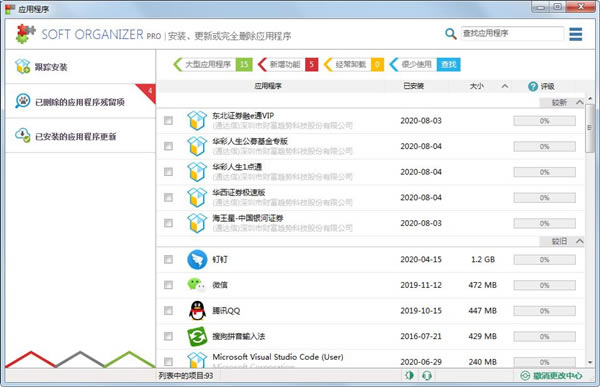
Task: Open the 已删除的应用程序残留项 section
Action: pos(80,101)
